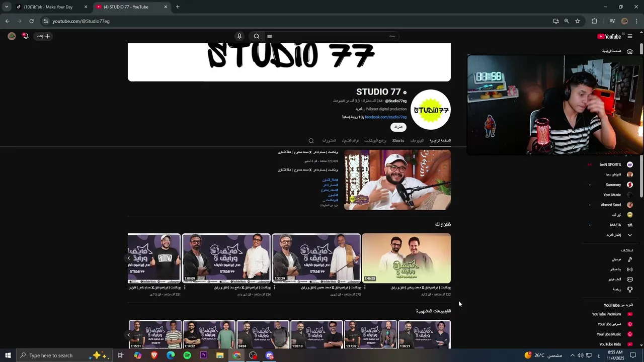Switch to the Podcasts tab

(x=375, y=141)
